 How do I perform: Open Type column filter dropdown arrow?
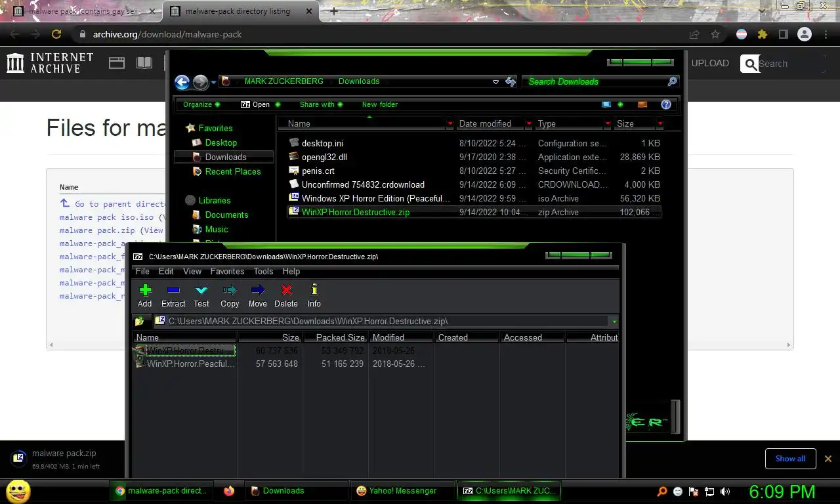608,123
